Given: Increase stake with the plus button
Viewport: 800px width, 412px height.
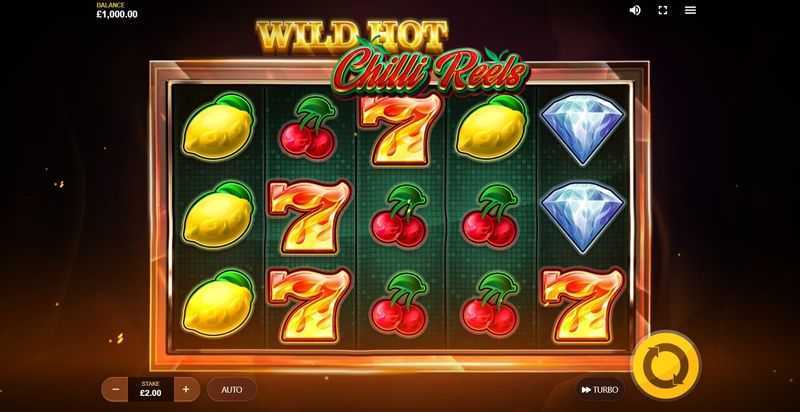Looking at the screenshot, I should point(186,390).
